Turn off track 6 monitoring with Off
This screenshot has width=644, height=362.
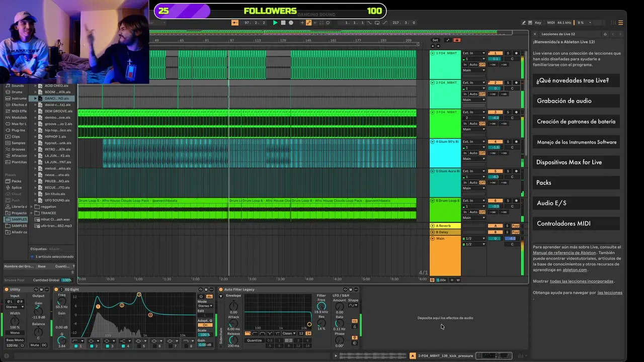click(x=482, y=212)
